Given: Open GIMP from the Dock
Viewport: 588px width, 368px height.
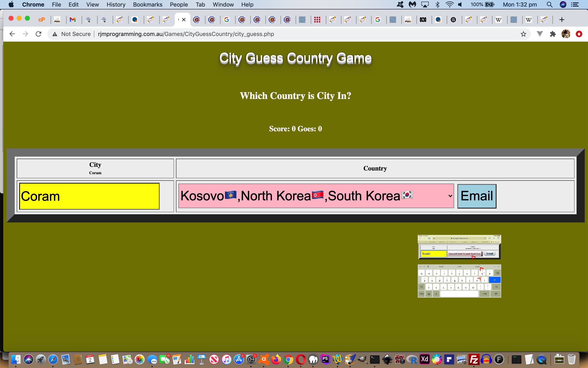Looking at the screenshot, I should click(x=362, y=359).
